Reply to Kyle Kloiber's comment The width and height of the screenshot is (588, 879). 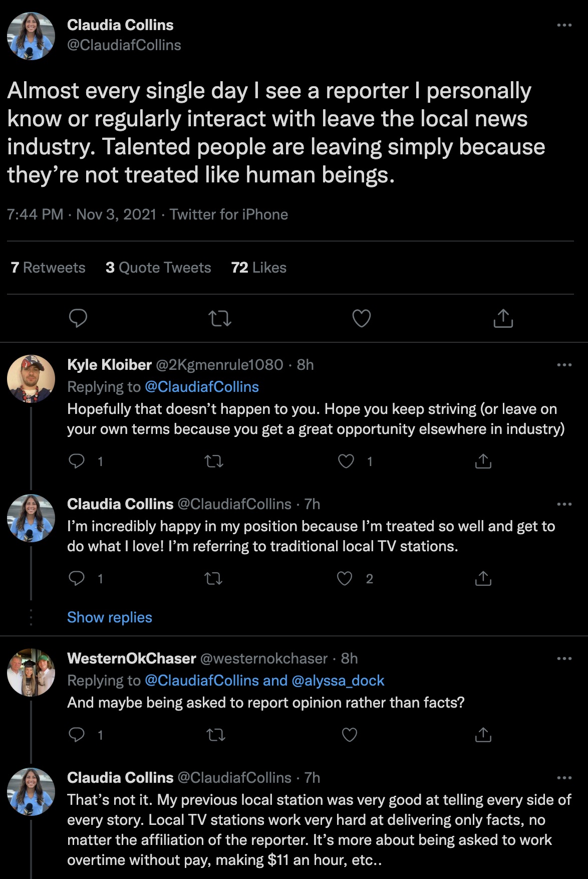click(x=77, y=461)
